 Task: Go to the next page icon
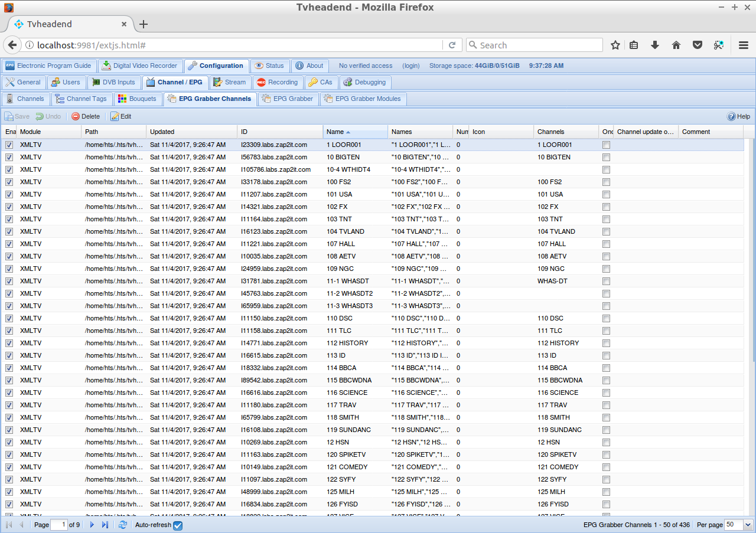[92, 524]
